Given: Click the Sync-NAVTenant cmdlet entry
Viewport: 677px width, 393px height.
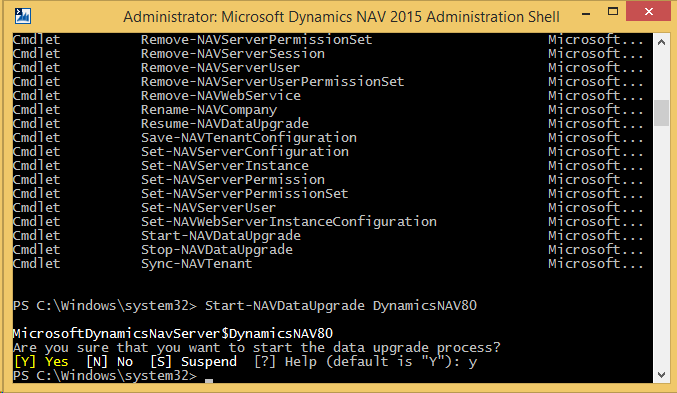Looking at the screenshot, I should tap(196, 264).
